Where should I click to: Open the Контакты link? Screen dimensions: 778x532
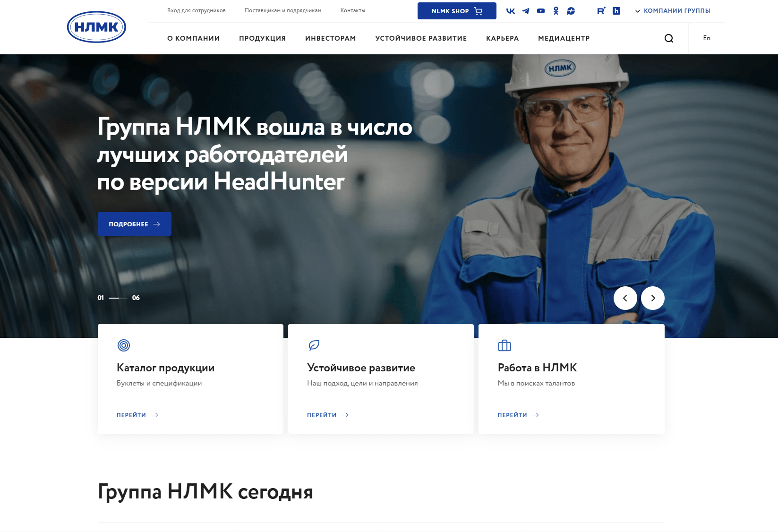coord(353,10)
